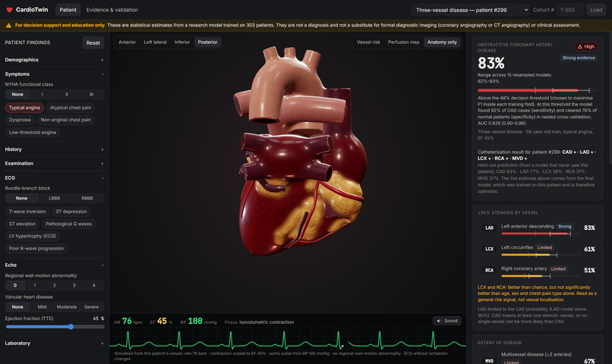Click the 83% CAD probability range bar
Screen dimensions: 612x364
click(x=537, y=90)
